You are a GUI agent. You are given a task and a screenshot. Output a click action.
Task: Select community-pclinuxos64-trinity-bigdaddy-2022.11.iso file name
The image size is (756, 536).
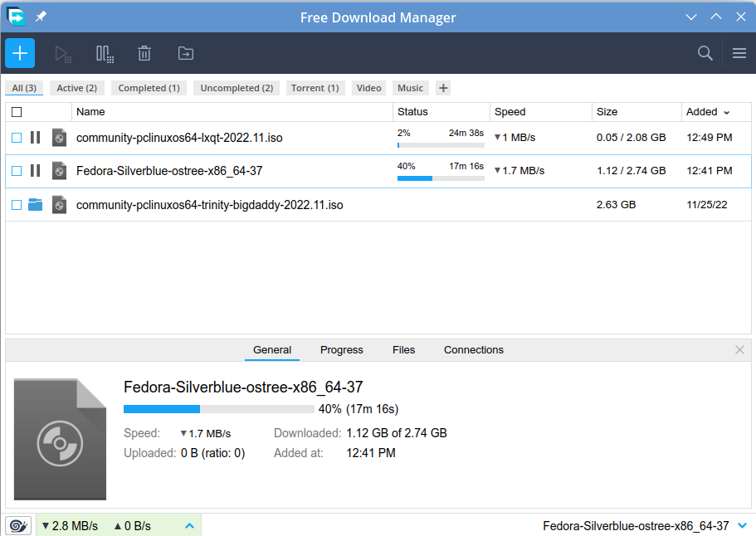[210, 205]
